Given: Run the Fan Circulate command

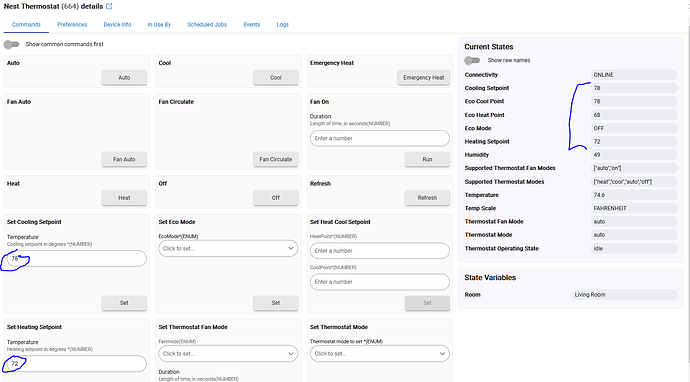Looking at the screenshot, I should (x=275, y=159).
